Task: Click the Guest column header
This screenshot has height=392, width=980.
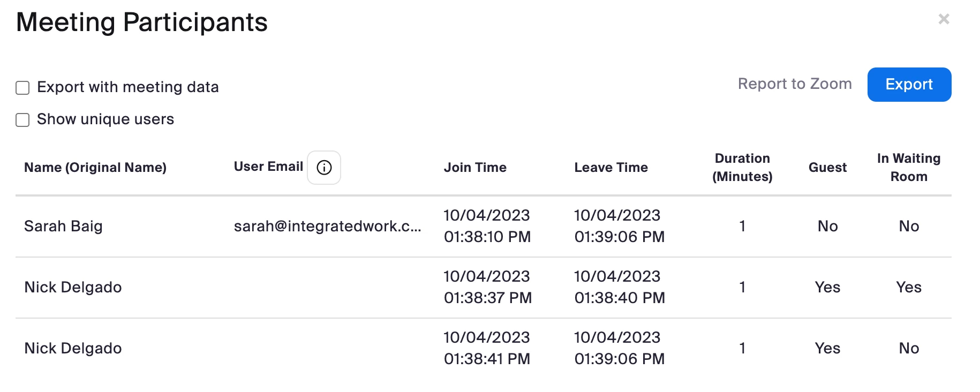Action: (x=827, y=168)
